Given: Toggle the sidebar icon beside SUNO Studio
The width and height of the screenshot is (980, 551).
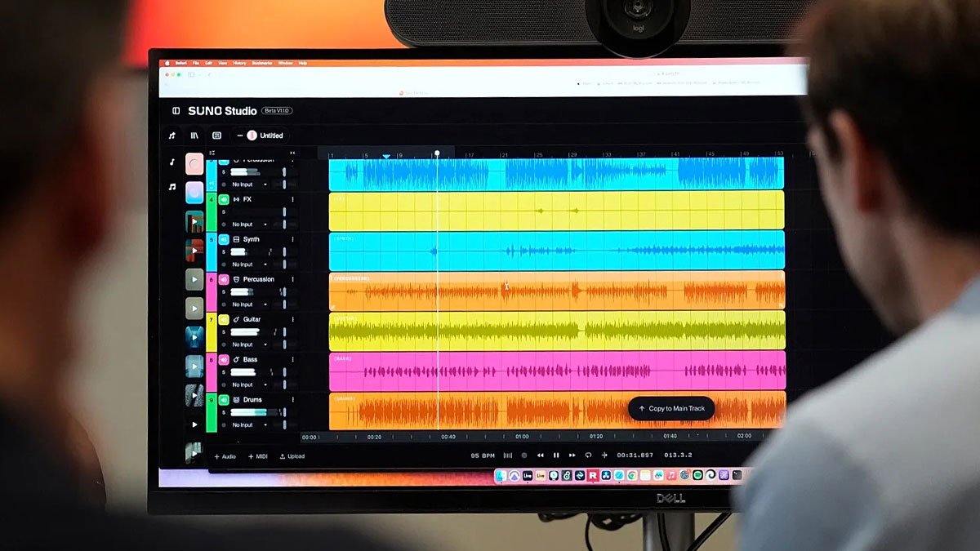Looking at the screenshot, I should 176,111.
